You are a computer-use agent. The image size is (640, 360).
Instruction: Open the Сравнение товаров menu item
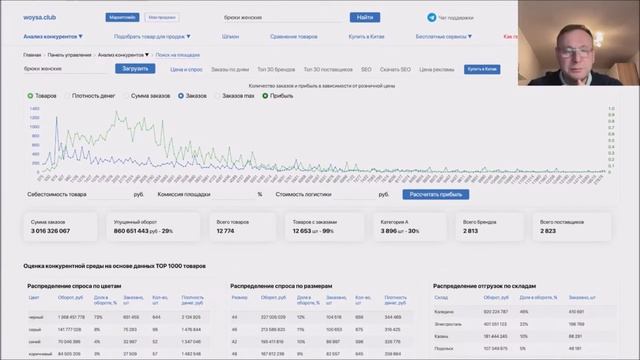(294, 37)
